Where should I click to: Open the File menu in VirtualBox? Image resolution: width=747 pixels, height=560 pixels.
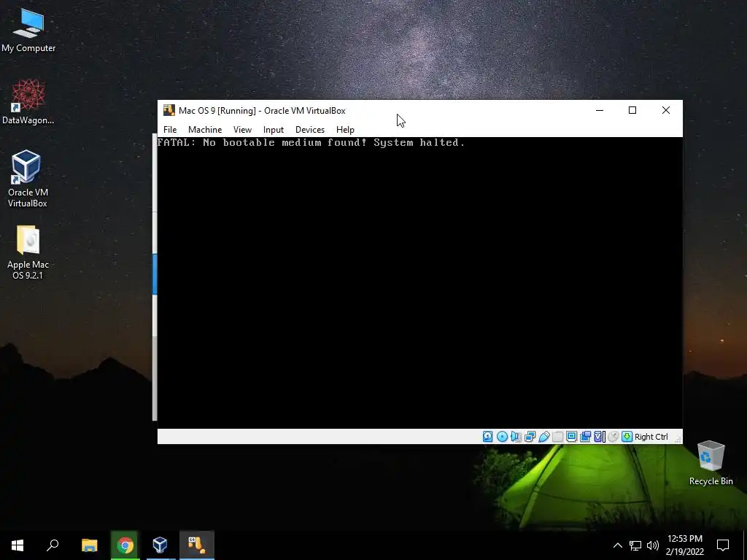pos(169,130)
